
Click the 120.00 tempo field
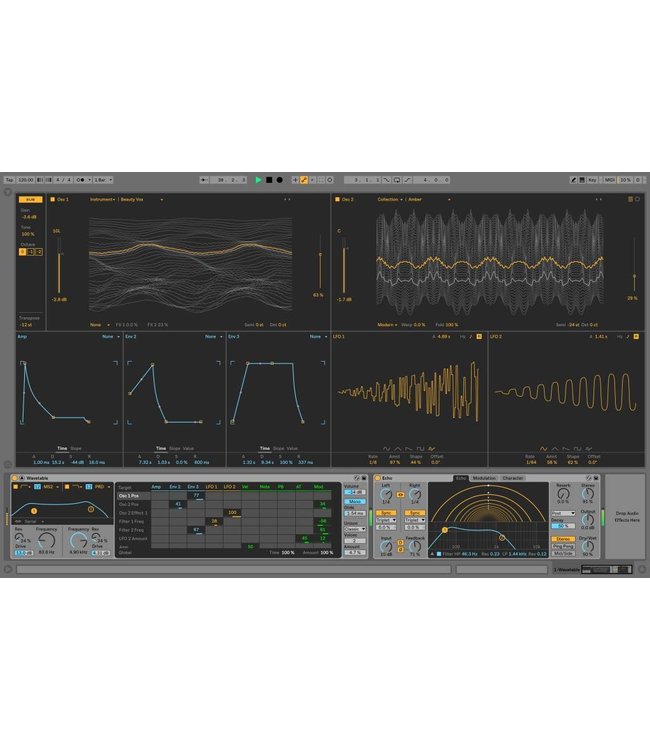click(x=26, y=180)
